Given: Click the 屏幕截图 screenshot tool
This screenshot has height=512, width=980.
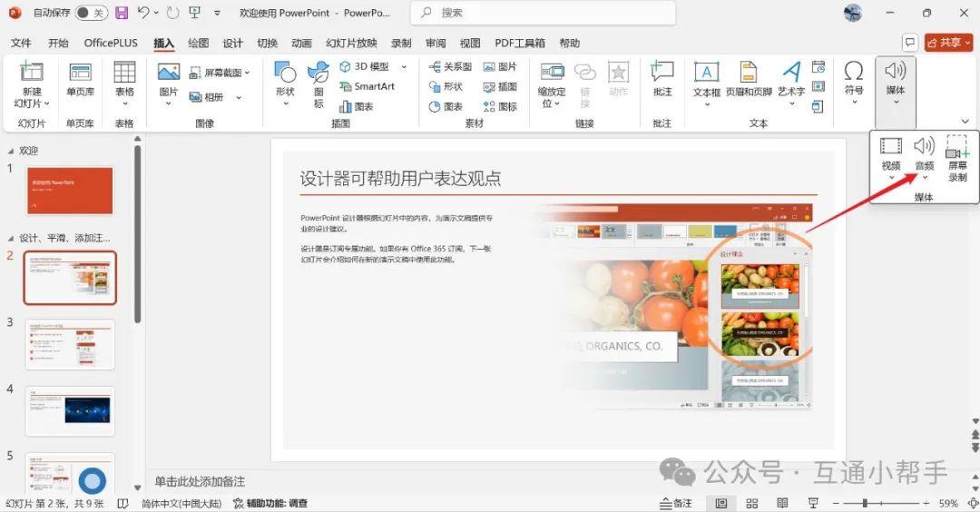Looking at the screenshot, I should coord(216,73).
